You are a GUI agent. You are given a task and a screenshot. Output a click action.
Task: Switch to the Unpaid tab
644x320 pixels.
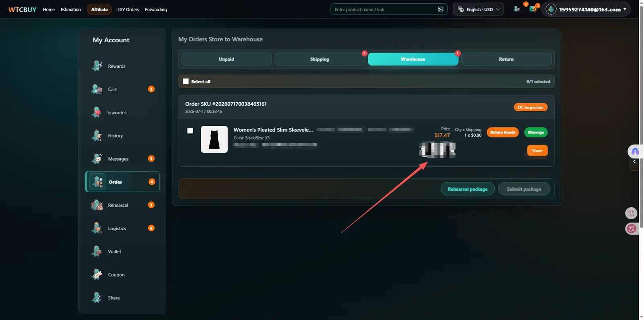227,59
